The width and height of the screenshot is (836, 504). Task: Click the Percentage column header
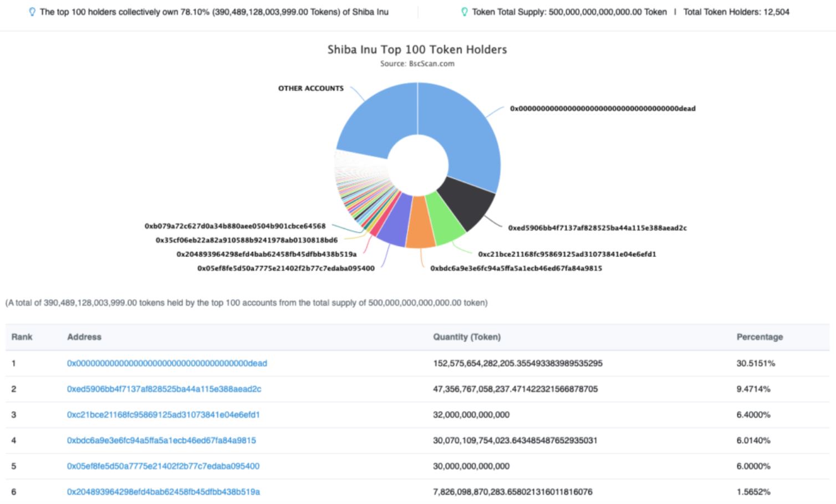(x=759, y=337)
